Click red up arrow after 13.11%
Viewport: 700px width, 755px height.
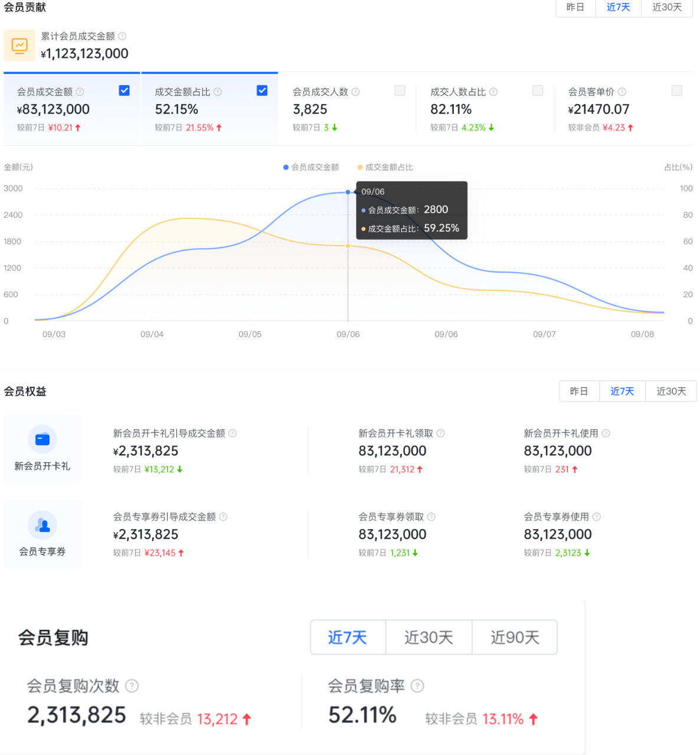(x=534, y=719)
